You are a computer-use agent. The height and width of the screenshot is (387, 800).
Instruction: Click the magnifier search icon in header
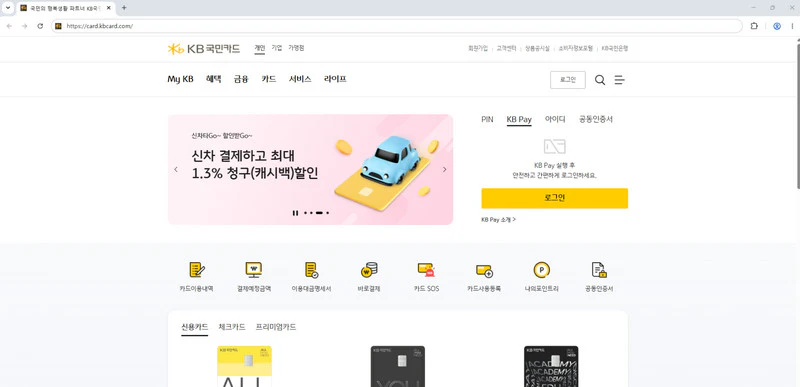tap(600, 80)
